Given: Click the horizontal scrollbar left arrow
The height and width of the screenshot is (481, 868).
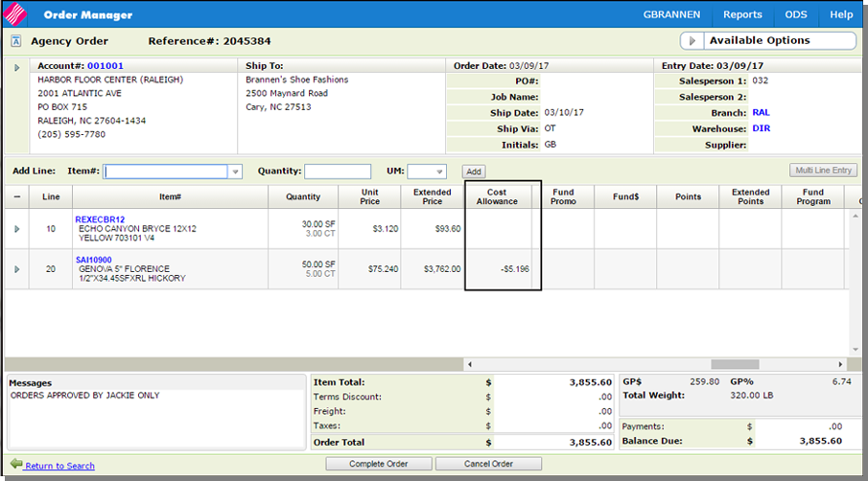Looking at the screenshot, I should click(x=470, y=364).
